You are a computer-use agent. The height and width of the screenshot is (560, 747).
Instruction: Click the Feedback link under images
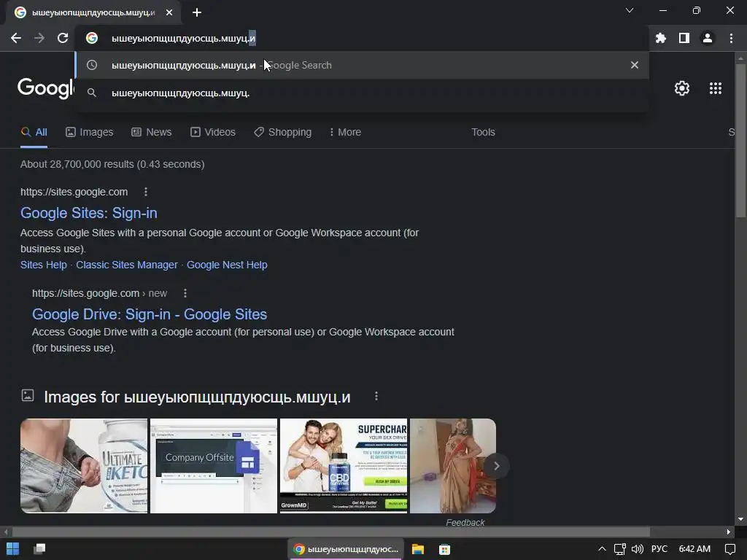pyautogui.click(x=465, y=522)
